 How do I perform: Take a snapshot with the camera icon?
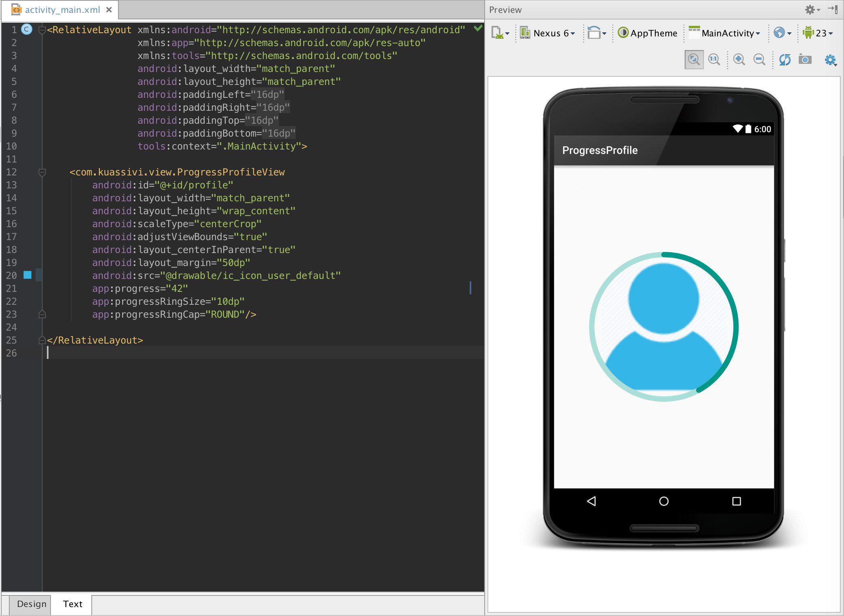pos(805,60)
